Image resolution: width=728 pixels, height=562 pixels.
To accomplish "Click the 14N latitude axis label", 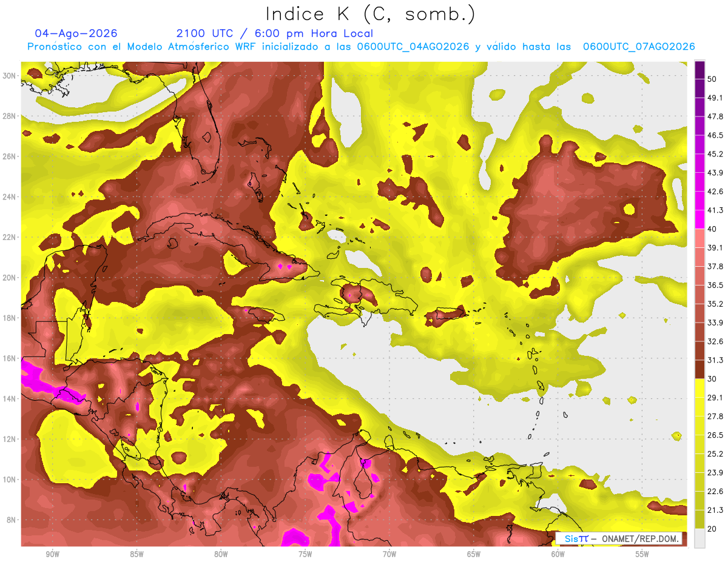I will [10, 398].
